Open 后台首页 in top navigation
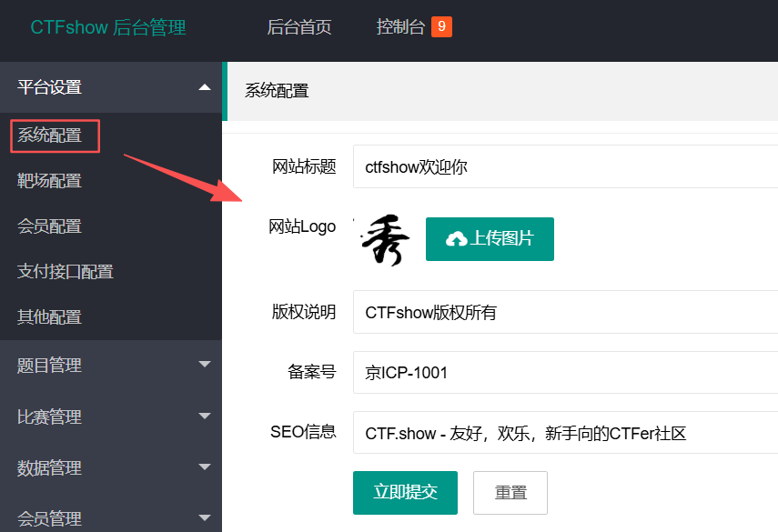 click(298, 27)
